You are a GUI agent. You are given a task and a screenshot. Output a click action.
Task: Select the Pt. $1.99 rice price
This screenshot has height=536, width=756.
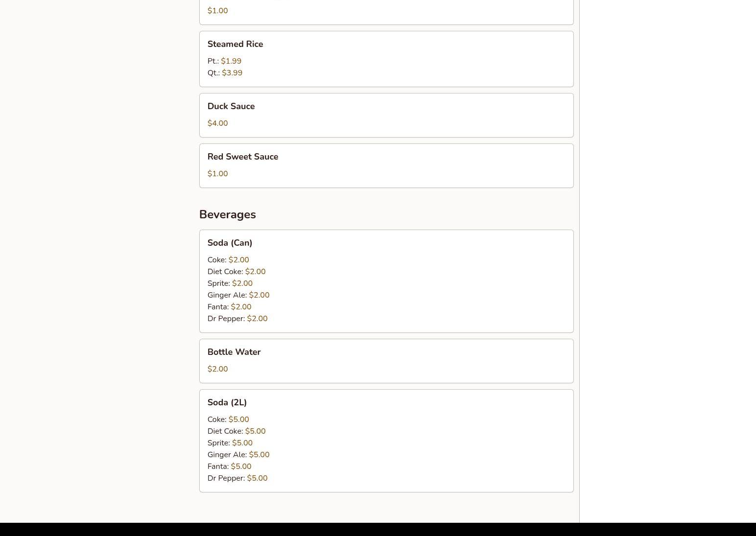tap(224, 61)
